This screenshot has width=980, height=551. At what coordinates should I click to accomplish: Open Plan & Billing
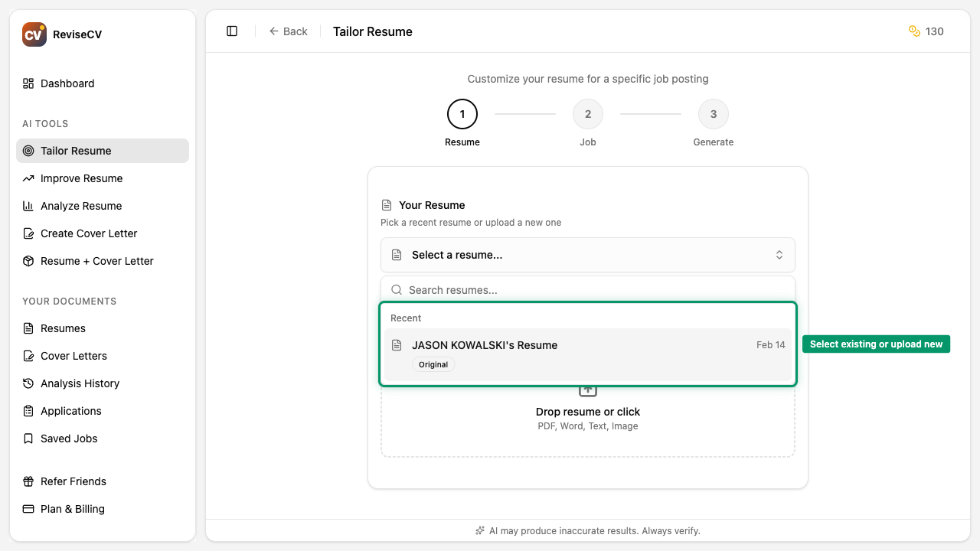(71, 509)
